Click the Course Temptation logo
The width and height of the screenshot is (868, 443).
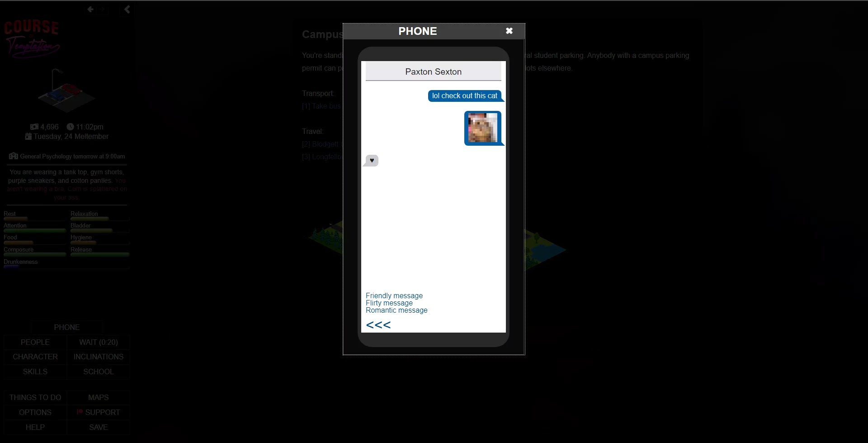32,39
